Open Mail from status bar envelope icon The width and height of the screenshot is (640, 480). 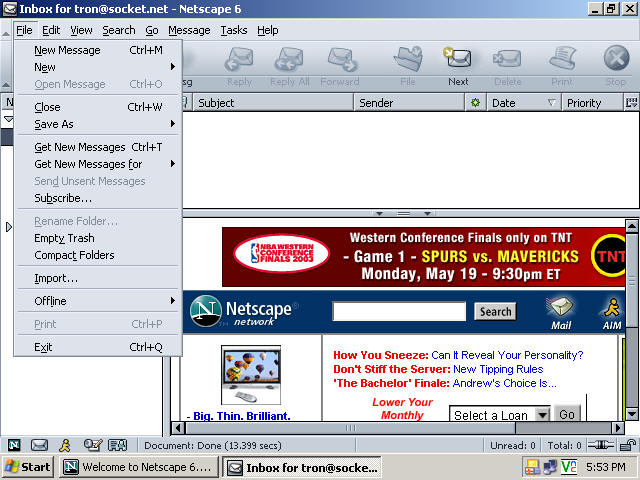40,445
